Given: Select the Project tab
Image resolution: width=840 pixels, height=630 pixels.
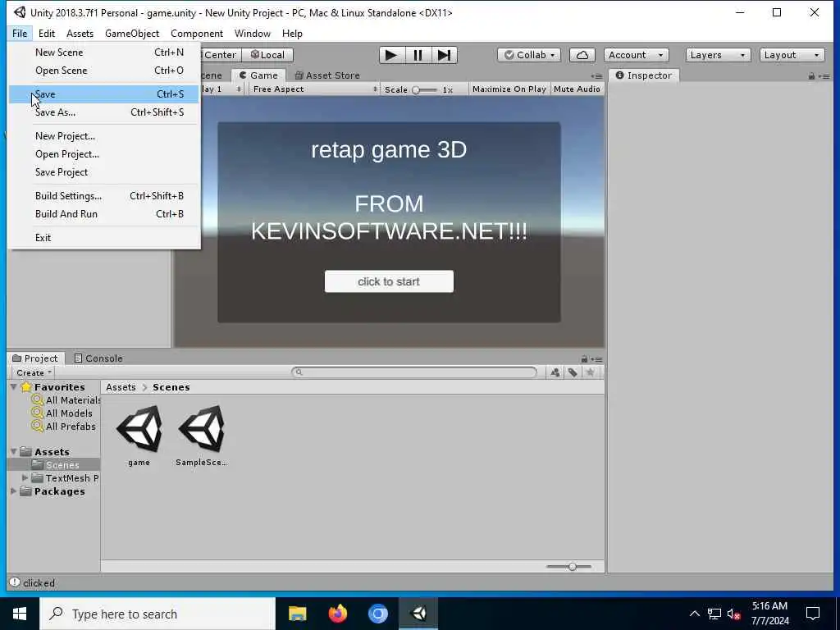Looking at the screenshot, I should (34, 358).
